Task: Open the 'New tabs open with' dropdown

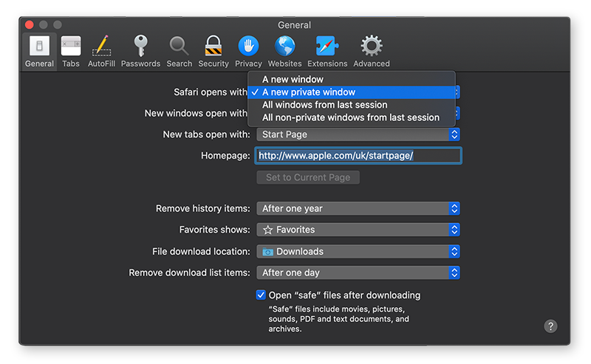Action: tap(358, 134)
